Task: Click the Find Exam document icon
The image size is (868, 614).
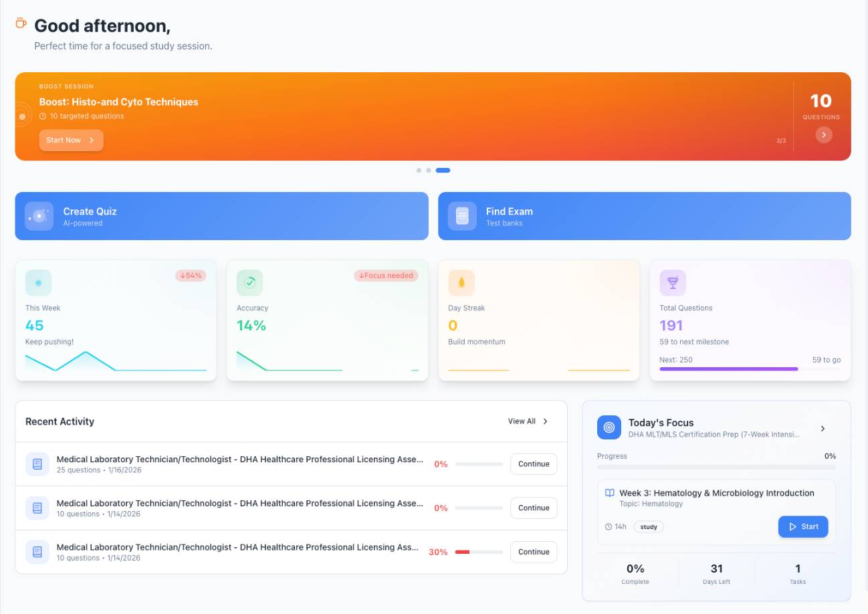Action: [462, 216]
